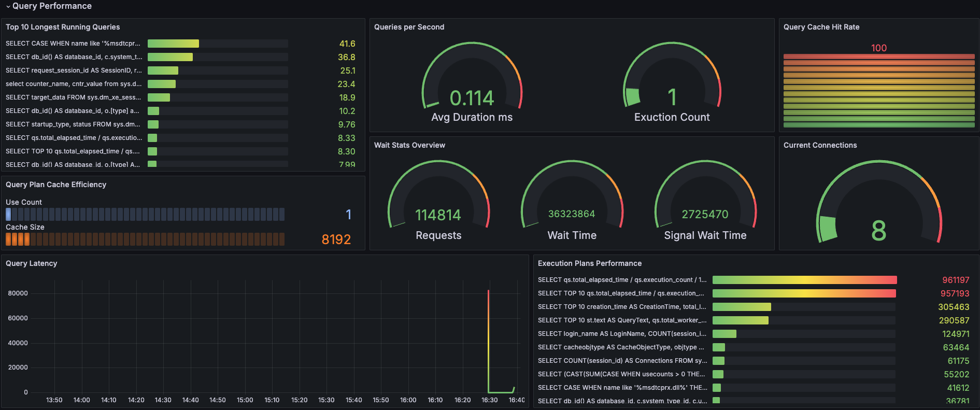Click the 'SELECT target_data FROM sys.dm_xe_sess...' row

point(180,97)
